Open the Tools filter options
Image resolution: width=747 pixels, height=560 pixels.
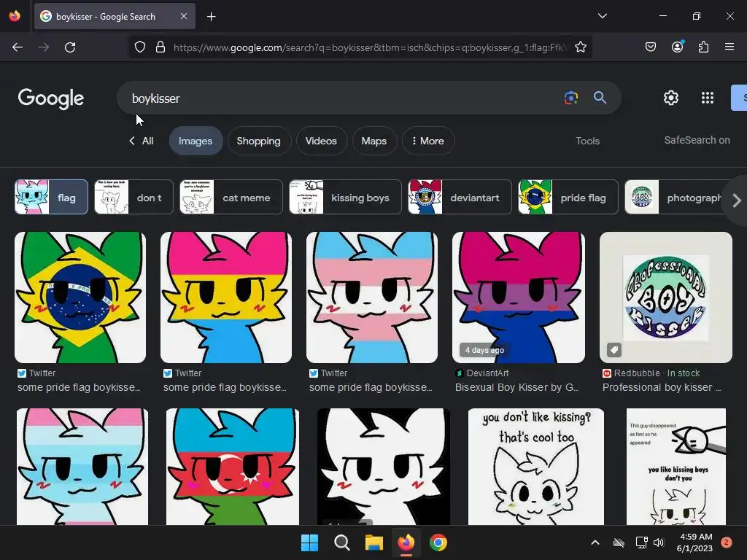587,141
